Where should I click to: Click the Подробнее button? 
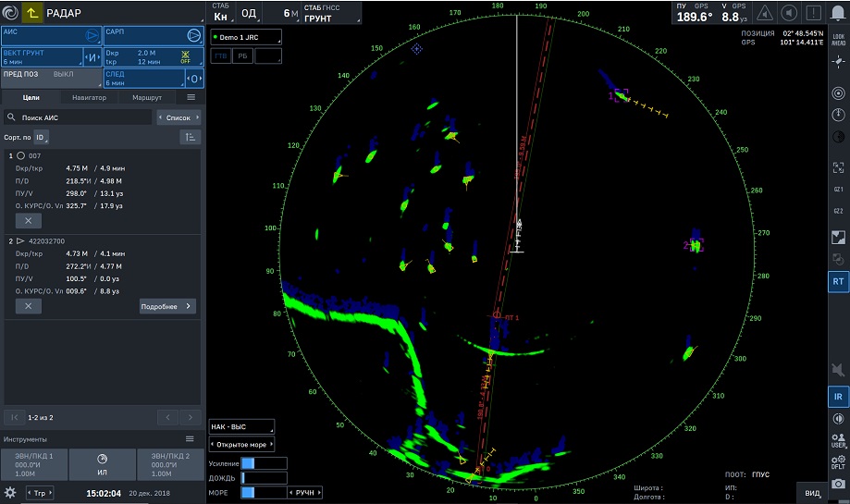(x=167, y=306)
